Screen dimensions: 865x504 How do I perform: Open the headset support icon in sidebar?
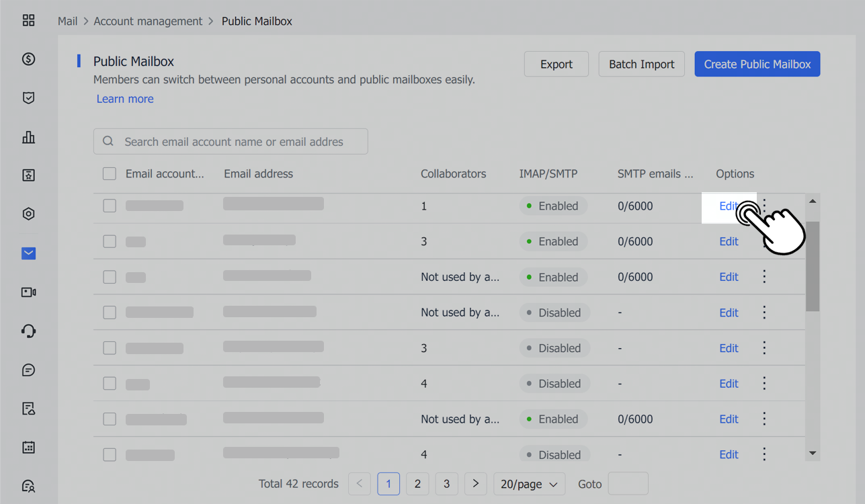28,331
